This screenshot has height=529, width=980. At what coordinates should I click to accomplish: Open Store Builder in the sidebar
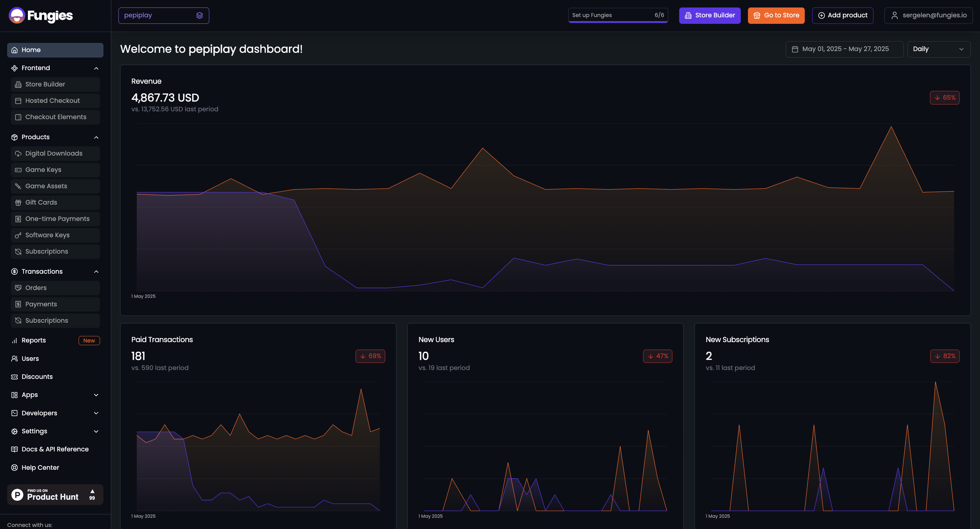tap(55, 84)
